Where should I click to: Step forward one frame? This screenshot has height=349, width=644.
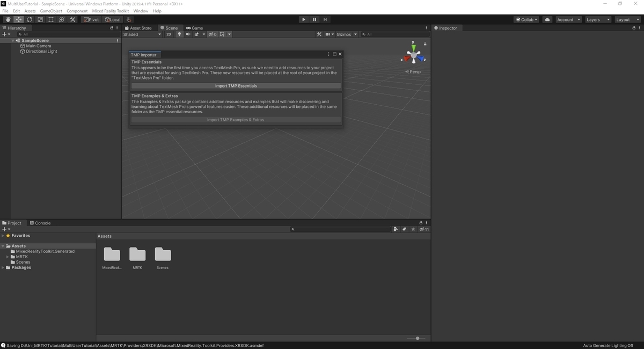325,20
